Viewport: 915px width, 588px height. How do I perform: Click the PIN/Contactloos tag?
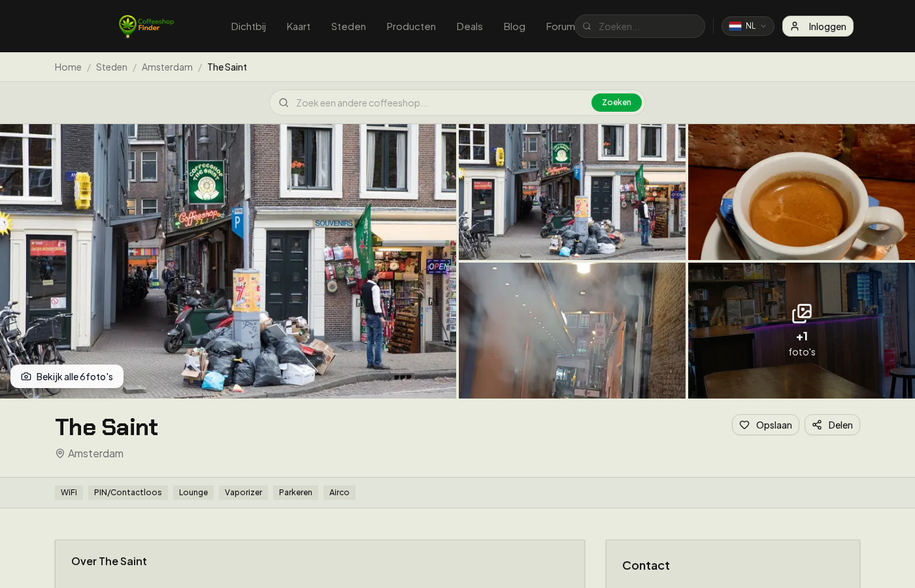[x=128, y=493]
